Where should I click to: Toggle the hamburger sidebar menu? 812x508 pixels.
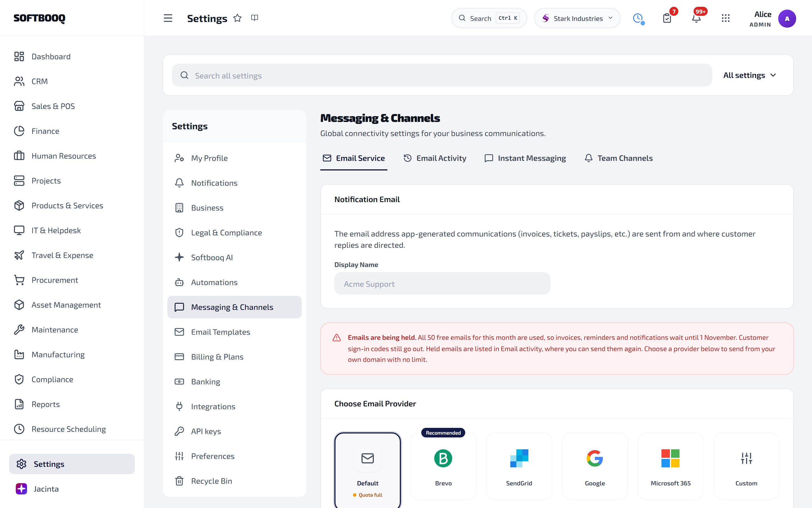168,18
